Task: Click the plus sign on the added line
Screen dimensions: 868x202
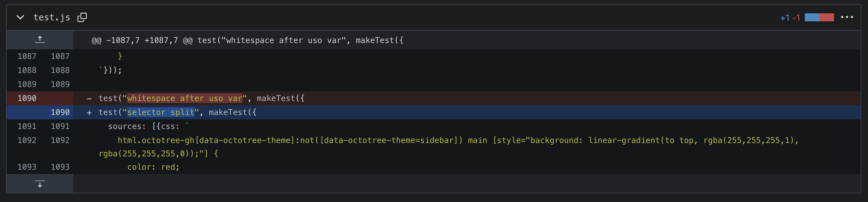Action: 89,112
